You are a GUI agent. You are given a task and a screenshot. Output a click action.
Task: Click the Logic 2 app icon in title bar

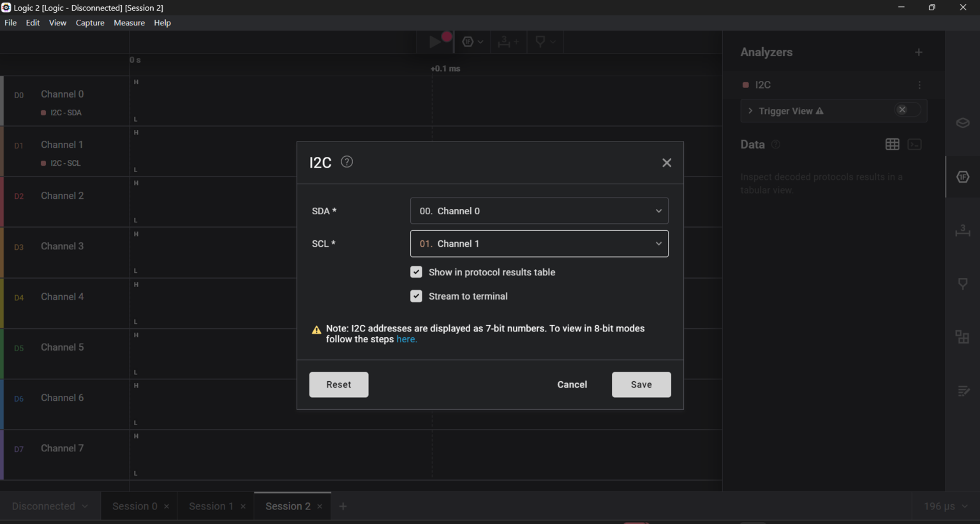click(x=6, y=7)
